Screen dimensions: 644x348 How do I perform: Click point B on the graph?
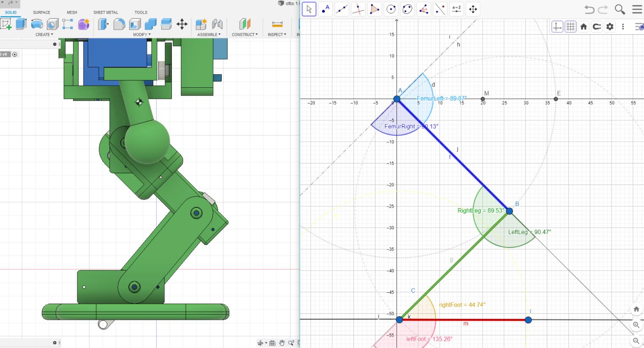click(509, 211)
